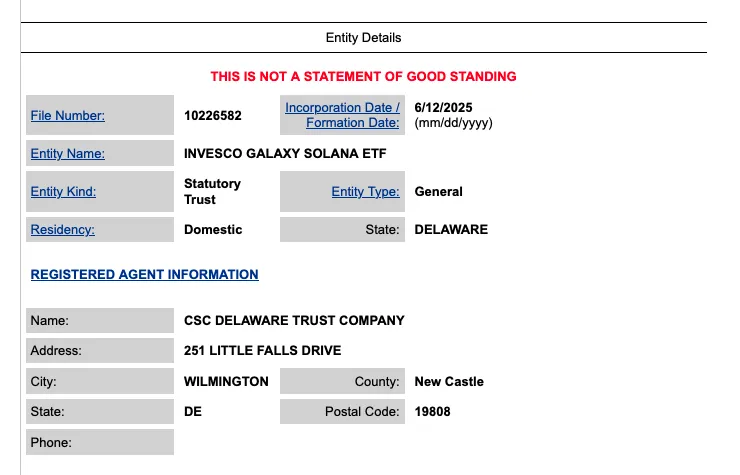Click the DELAWARE state value

tap(451, 229)
